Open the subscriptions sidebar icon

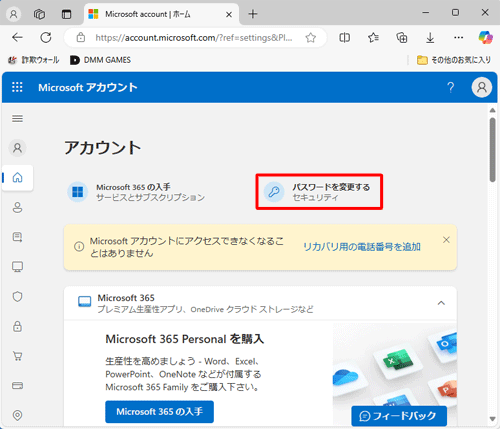pos(17,237)
